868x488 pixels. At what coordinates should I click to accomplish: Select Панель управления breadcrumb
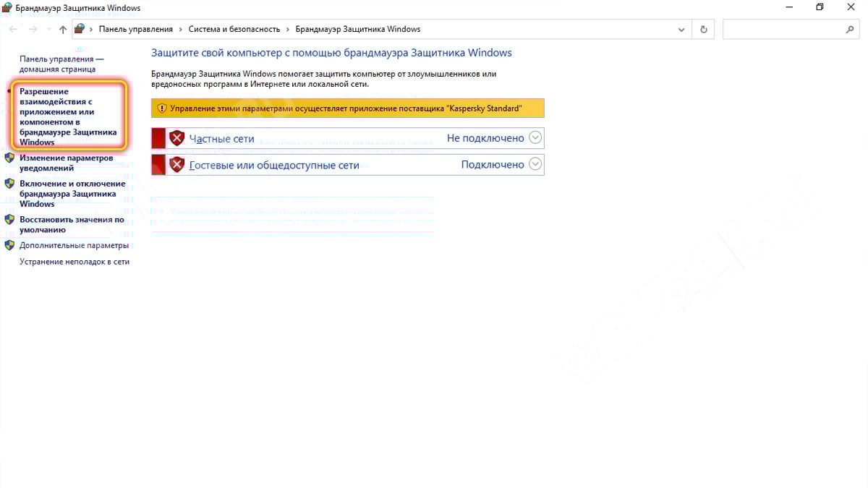(136, 30)
